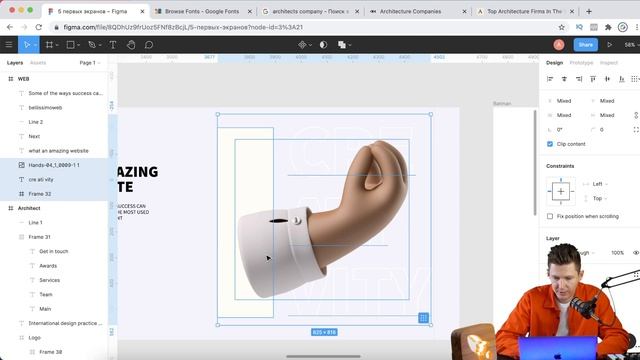Click the Present play icon
640x360 pixels.
609,44
